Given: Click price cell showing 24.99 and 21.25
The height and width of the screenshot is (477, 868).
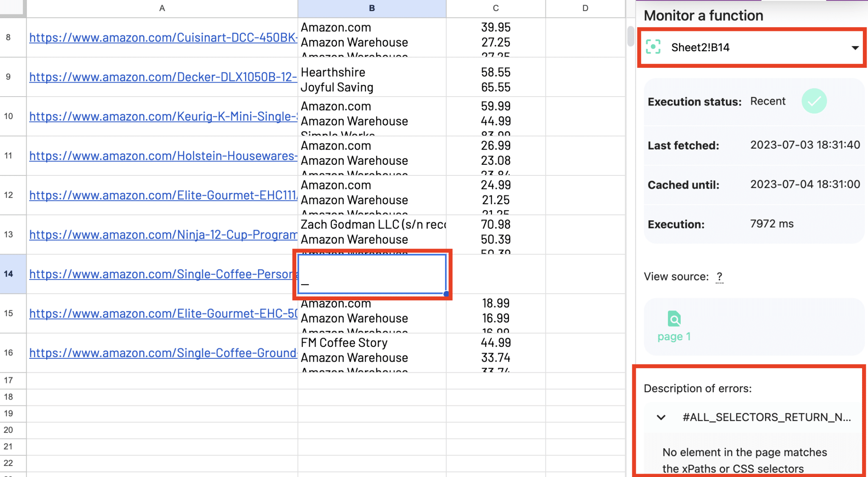Looking at the screenshot, I should pyautogui.click(x=495, y=195).
